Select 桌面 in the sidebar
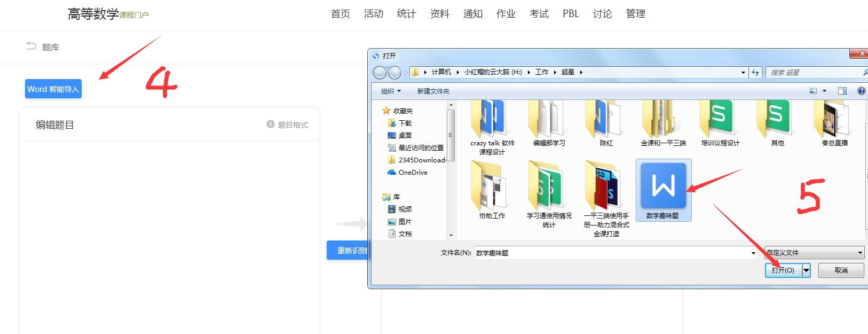Screen dimensions: 868x334 click(x=400, y=135)
